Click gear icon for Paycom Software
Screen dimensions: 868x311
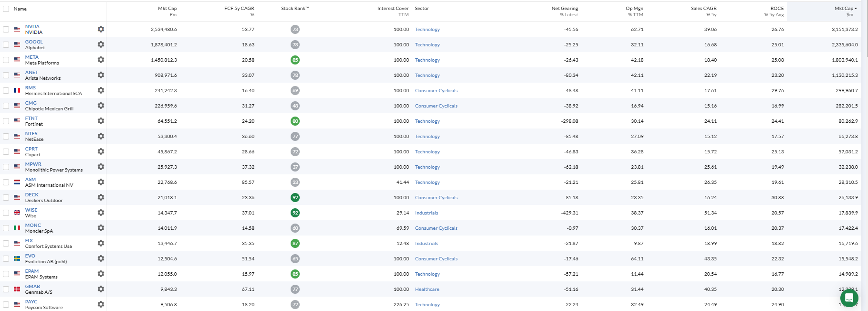coord(101,304)
